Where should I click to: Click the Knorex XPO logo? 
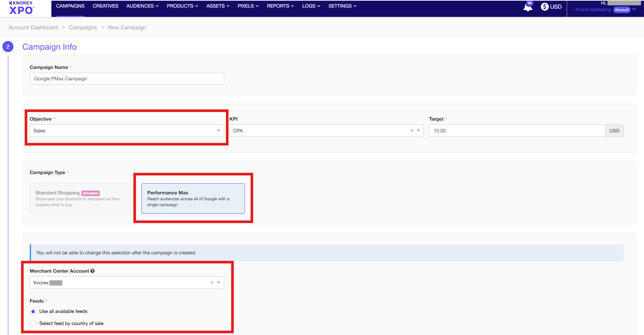[x=21, y=8]
